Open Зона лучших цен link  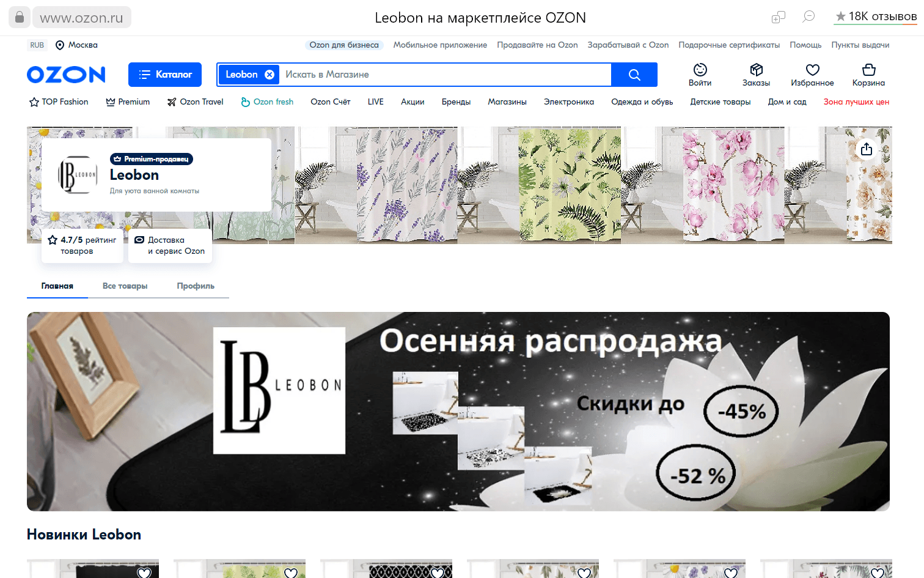pyautogui.click(x=856, y=102)
